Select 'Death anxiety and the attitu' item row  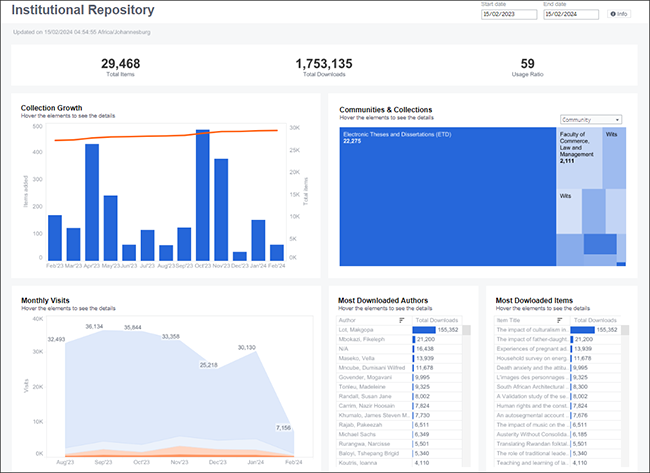[x=557, y=368]
